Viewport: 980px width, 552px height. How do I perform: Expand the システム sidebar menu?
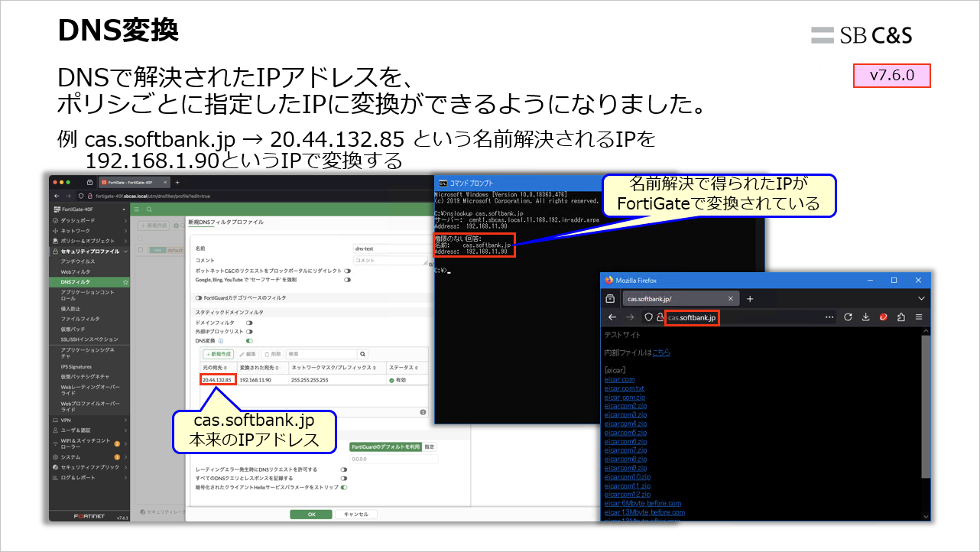[89, 456]
